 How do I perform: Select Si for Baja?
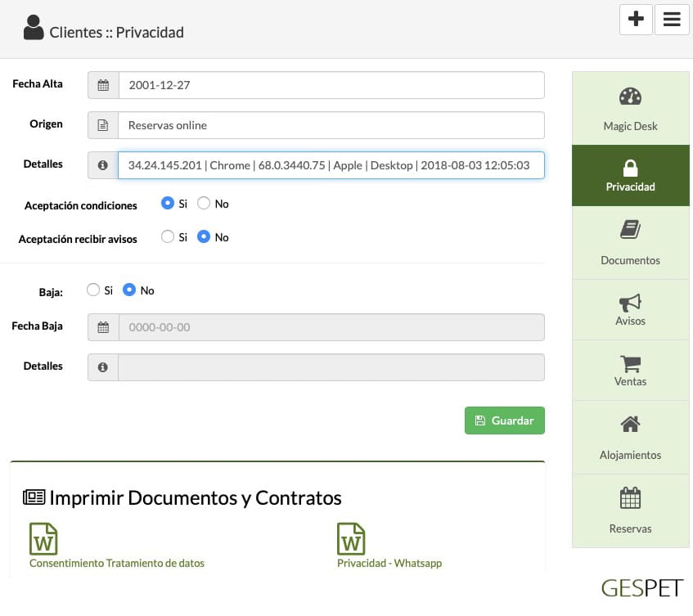click(x=93, y=290)
